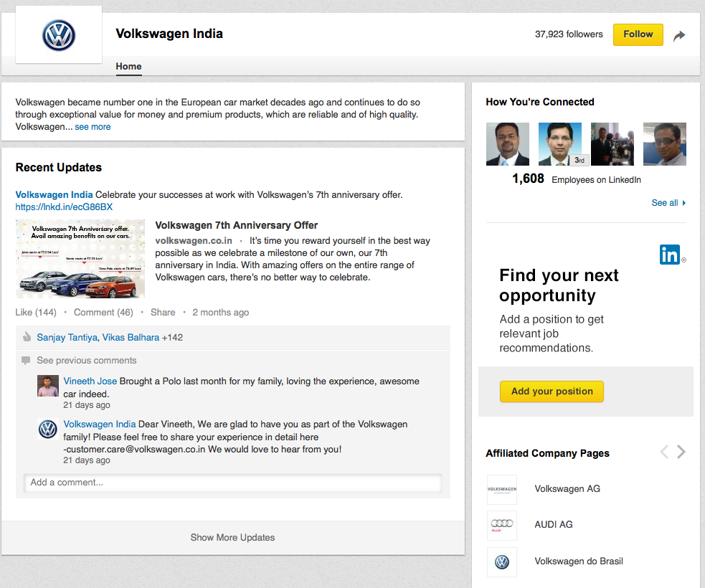Expand description with 'see more'
The image size is (705, 588).
93,127
